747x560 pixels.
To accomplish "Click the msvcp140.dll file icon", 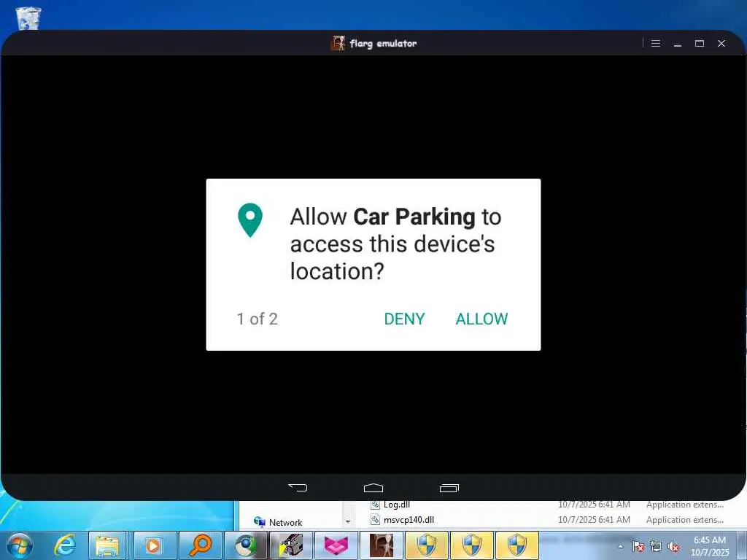I will coord(376,519).
